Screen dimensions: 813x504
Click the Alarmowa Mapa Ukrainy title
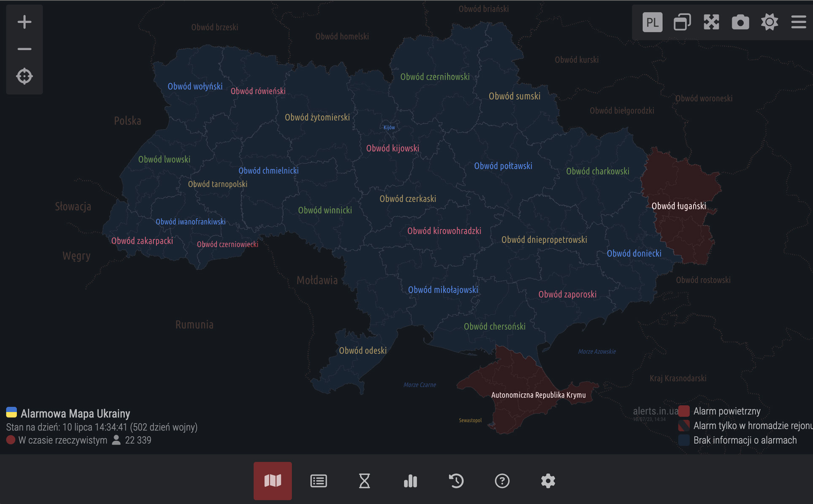(75, 413)
